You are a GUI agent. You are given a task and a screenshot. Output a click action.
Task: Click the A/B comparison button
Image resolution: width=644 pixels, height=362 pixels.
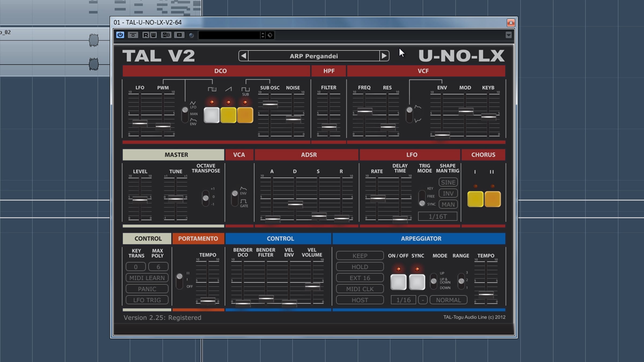166,35
